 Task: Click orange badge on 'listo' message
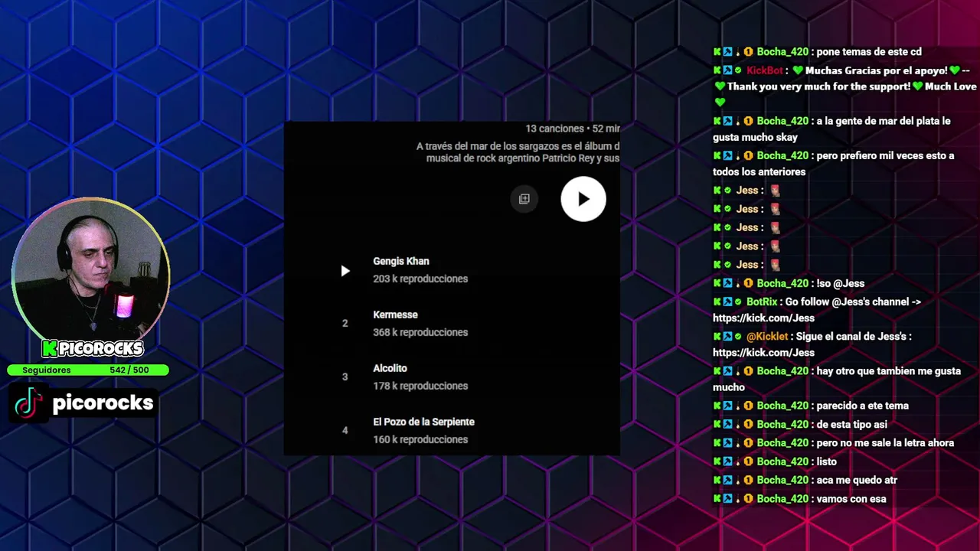(749, 462)
